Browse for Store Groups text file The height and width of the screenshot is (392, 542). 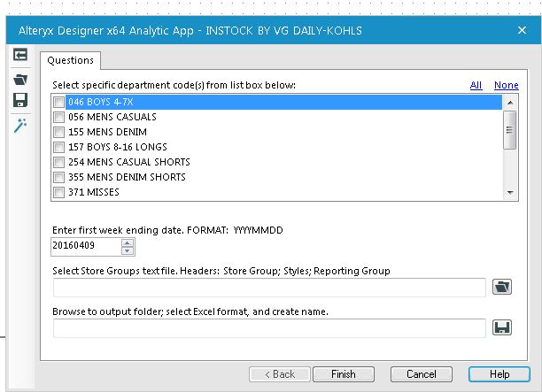[x=502, y=287]
